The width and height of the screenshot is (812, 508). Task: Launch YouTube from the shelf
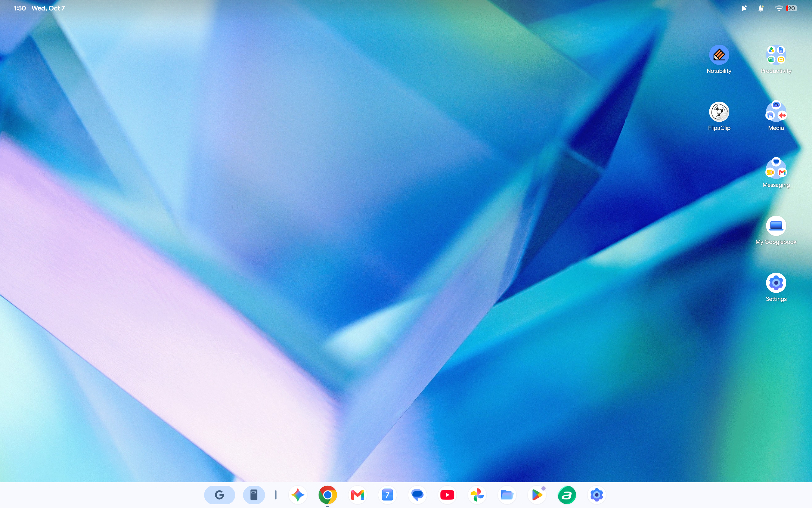click(x=447, y=495)
